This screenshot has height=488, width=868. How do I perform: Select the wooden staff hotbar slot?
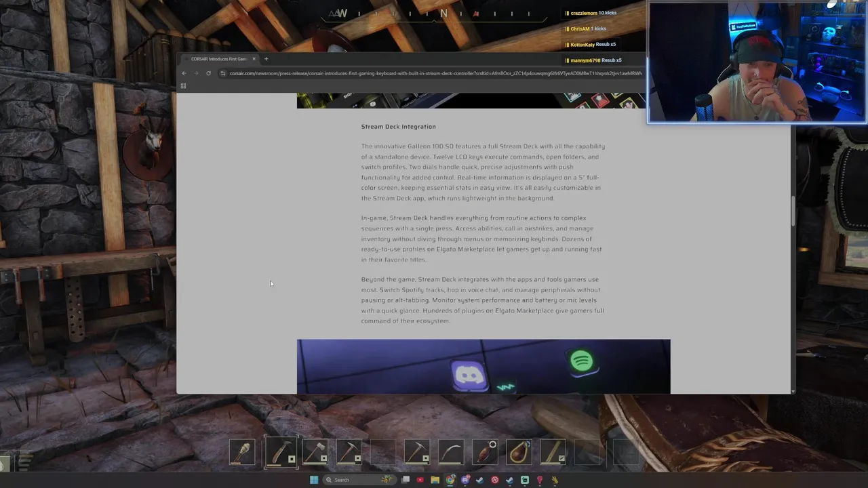553,452
